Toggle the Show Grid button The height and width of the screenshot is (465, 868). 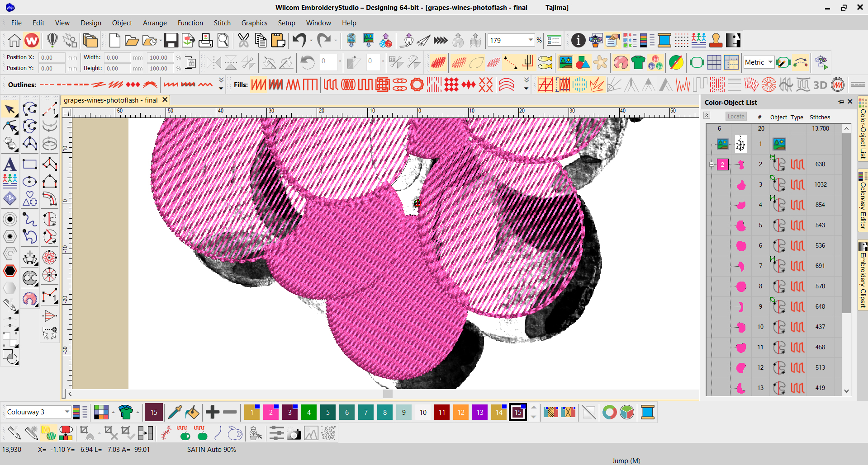[x=714, y=62]
